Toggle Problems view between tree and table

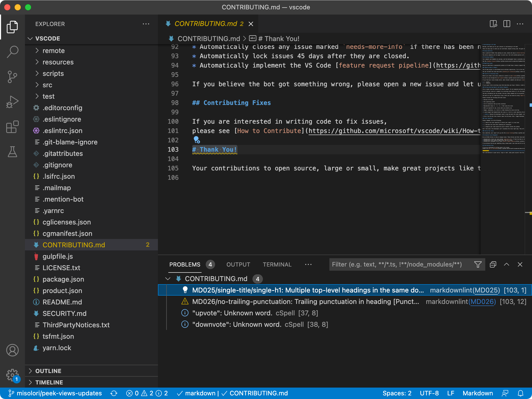(493, 264)
